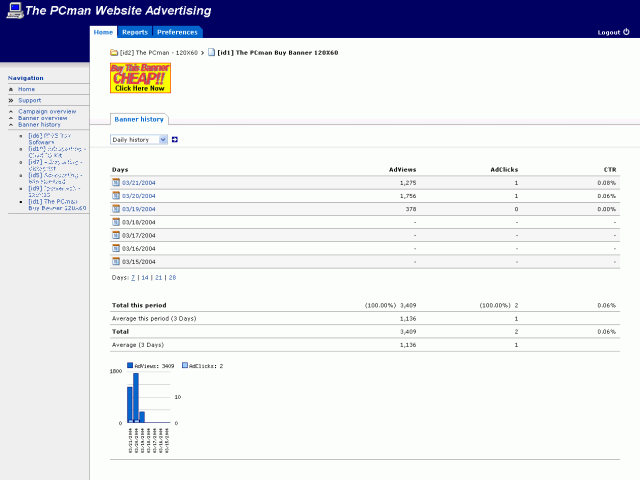
Task: Show 7 days of history
Action: pyautogui.click(x=133, y=278)
